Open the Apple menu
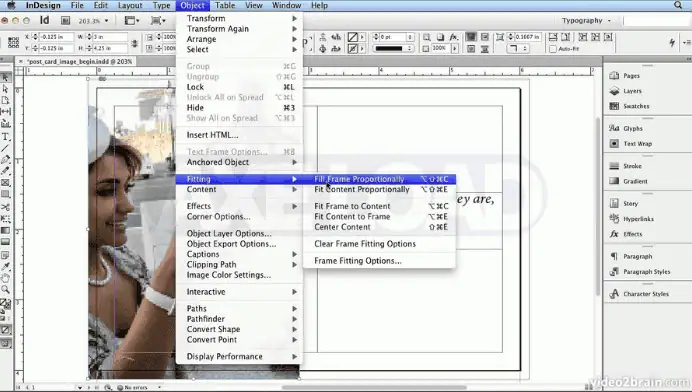This screenshot has height=392, width=692. tap(11, 5)
